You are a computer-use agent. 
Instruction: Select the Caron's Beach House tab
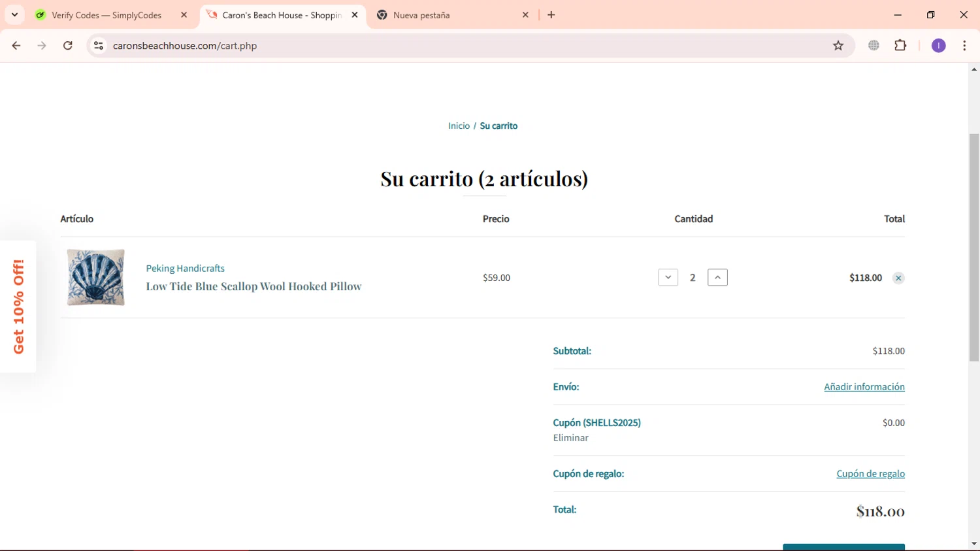(281, 15)
